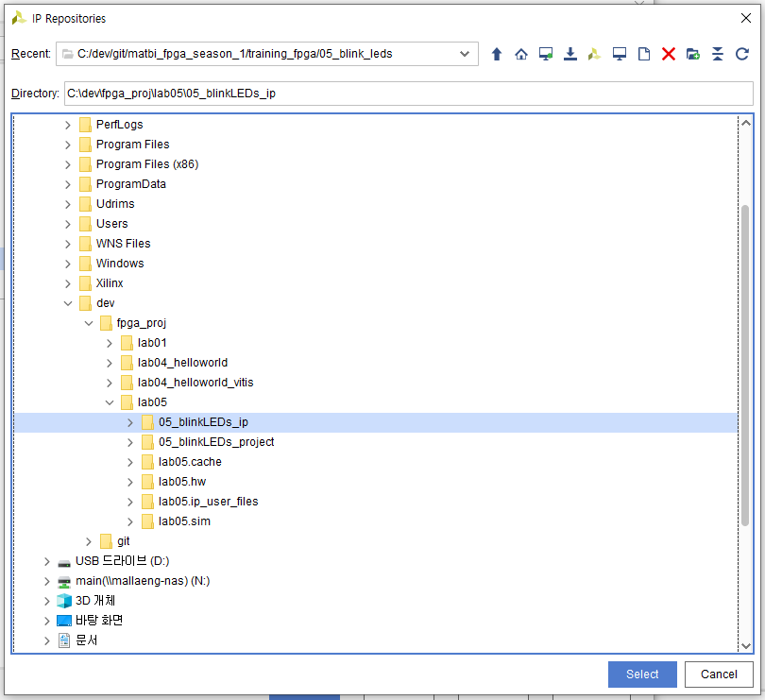Viewport: 765px width, 700px height.
Task: Click the tree scroll down arrow
Action: [x=745, y=646]
